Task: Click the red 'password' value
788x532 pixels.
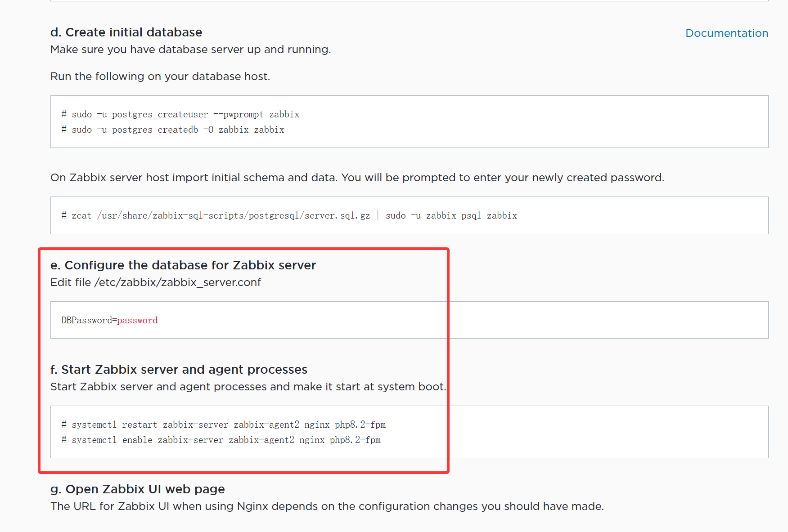Action: [137, 321]
